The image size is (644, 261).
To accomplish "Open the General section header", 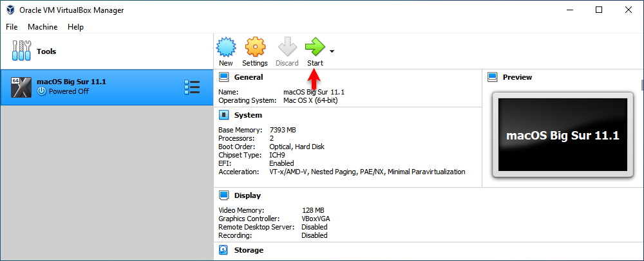I will (249, 77).
